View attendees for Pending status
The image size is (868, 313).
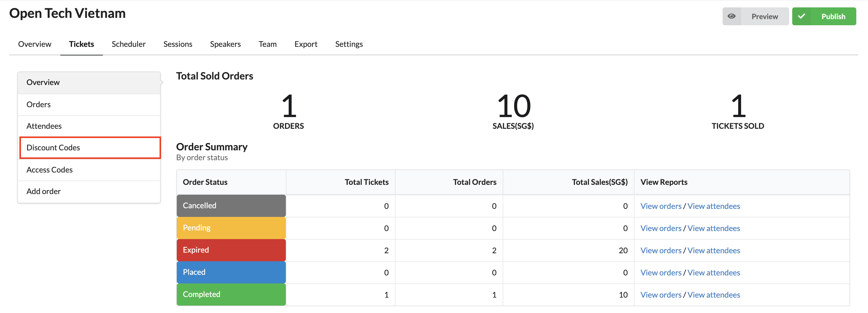point(713,228)
